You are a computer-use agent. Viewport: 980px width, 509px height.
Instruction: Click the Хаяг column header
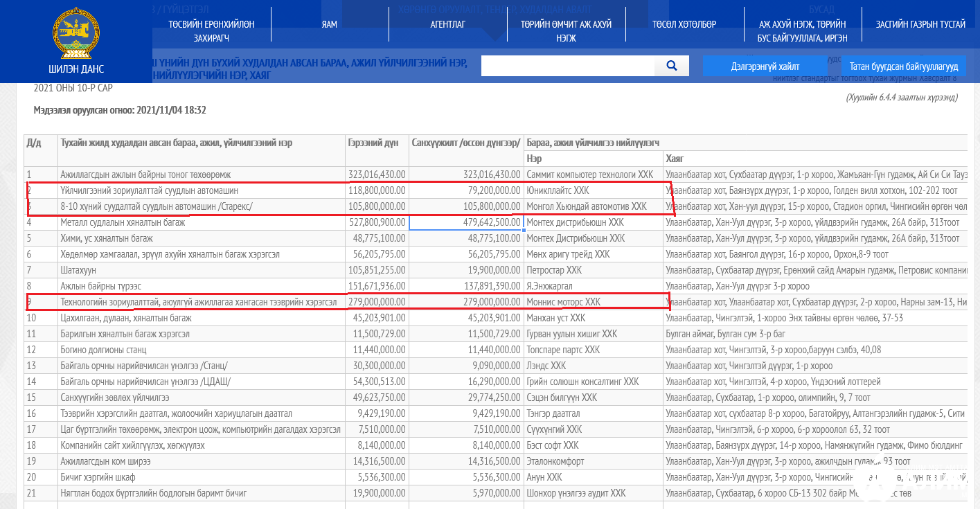pyautogui.click(x=815, y=159)
